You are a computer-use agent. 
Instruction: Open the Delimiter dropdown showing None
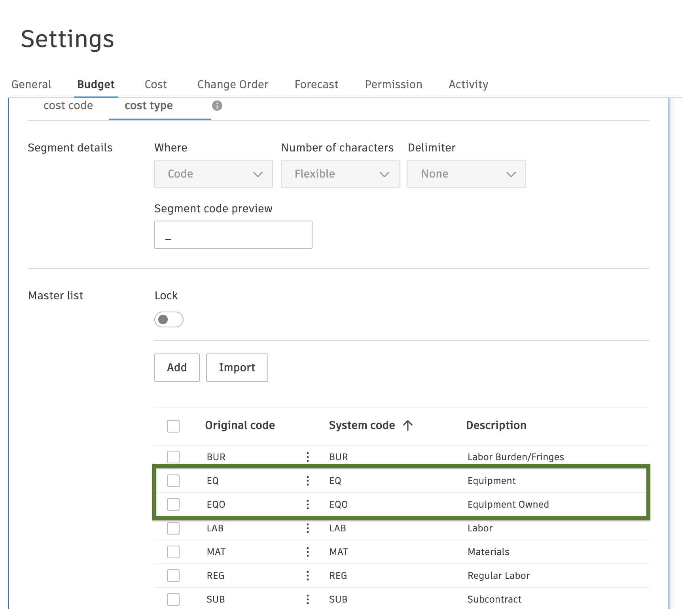tap(467, 174)
